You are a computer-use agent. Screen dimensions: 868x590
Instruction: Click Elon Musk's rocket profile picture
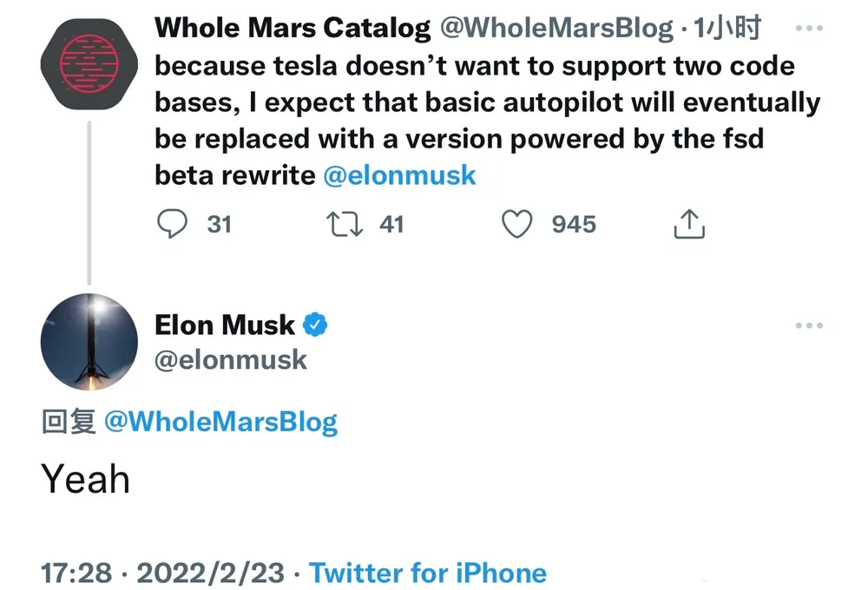pyautogui.click(x=89, y=342)
